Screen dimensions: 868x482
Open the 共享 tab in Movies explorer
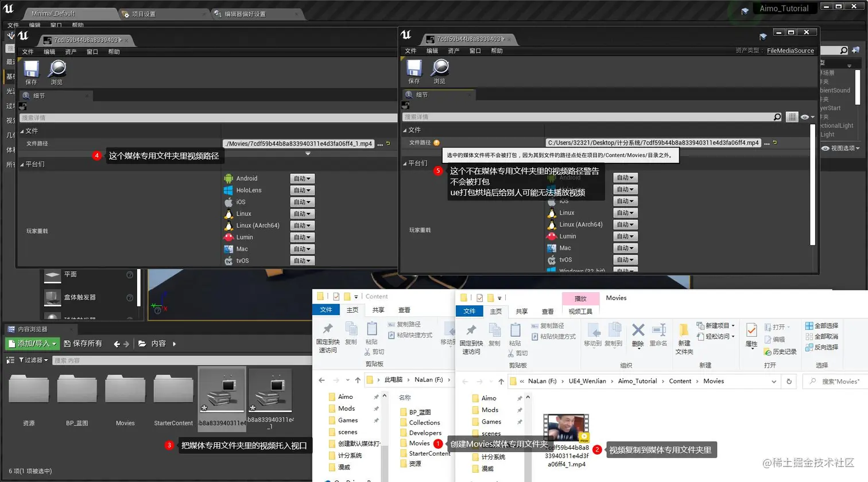pos(522,312)
